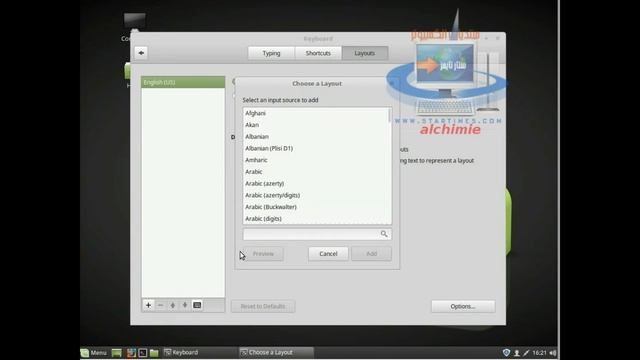Click the Preview button in the dialog
Viewport: 640px width, 360px height.
(x=263, y=253)
